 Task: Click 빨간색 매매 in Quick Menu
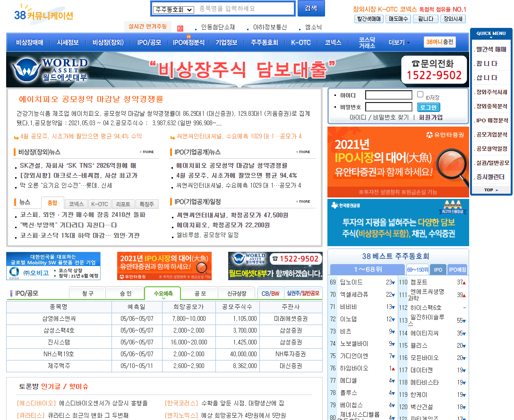(x=491, y=49)
